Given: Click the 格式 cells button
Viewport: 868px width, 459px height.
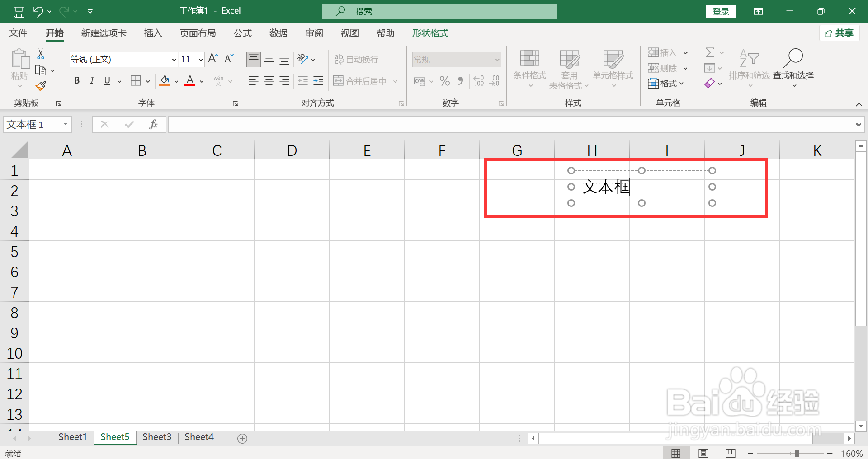Looking at the screenshot, I should (665, 83).
